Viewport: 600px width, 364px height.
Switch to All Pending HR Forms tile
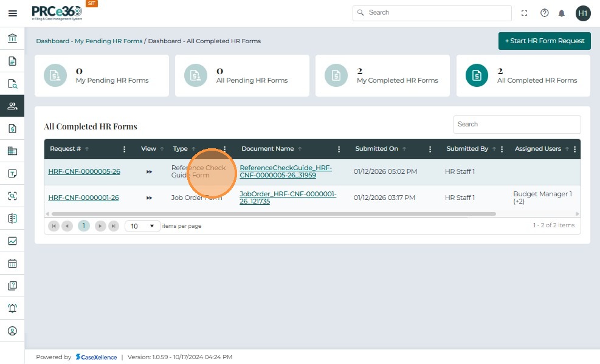point(242,76)
